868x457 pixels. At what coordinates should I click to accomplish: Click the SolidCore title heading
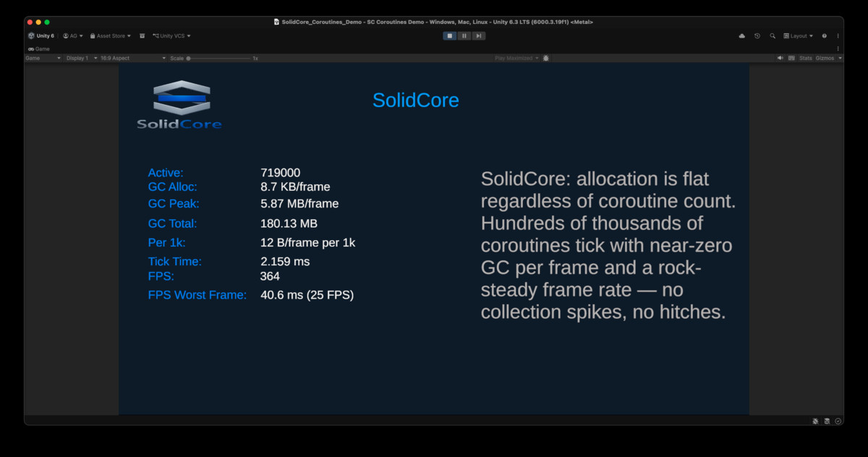[416, 101]
